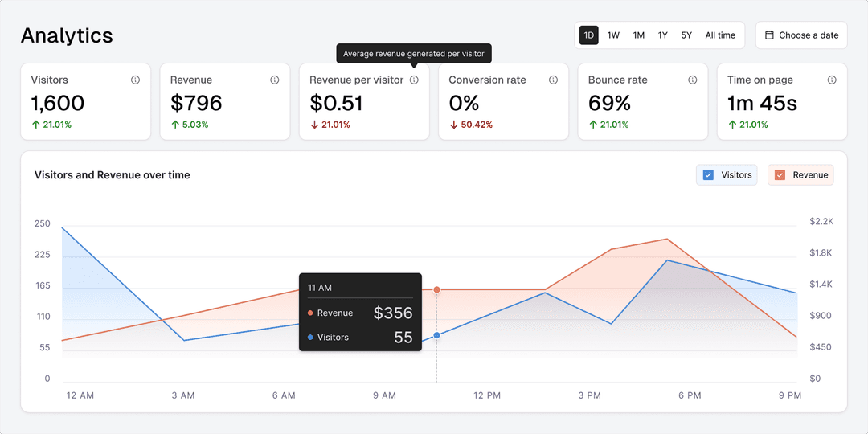868x434 pixels.
Task: Select the 1Y time range
Action: [x=662, y=35]
